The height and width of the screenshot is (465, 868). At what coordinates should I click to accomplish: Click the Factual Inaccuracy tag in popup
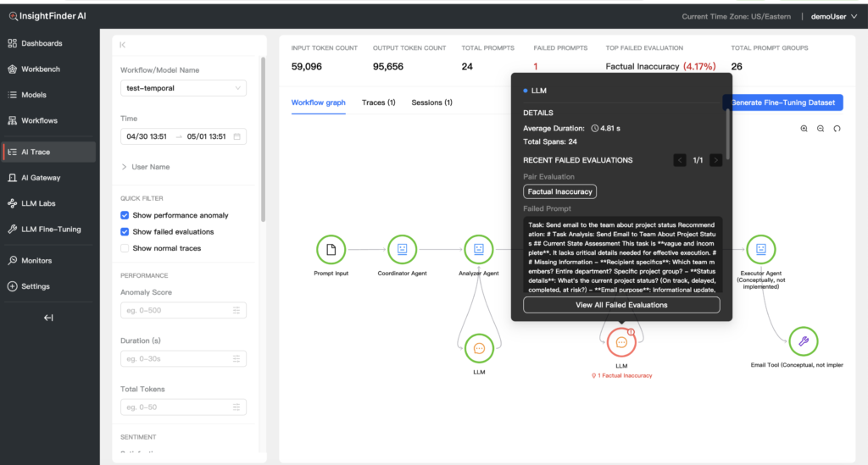pyautogui.click(x=559, y=192)
